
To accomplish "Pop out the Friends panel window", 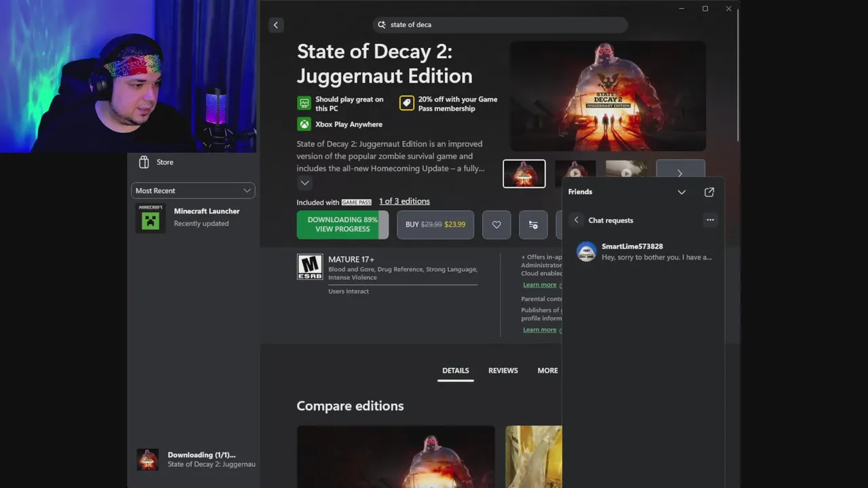I will click(709, 192).
